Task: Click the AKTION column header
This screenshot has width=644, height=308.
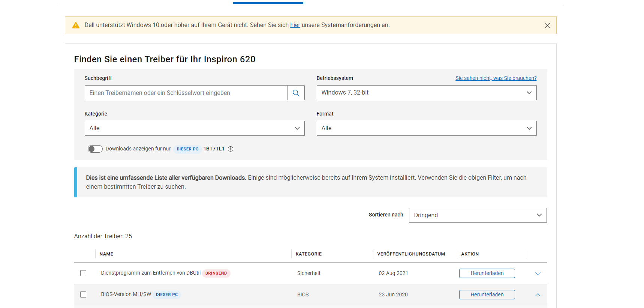Action: pos(470,254)
